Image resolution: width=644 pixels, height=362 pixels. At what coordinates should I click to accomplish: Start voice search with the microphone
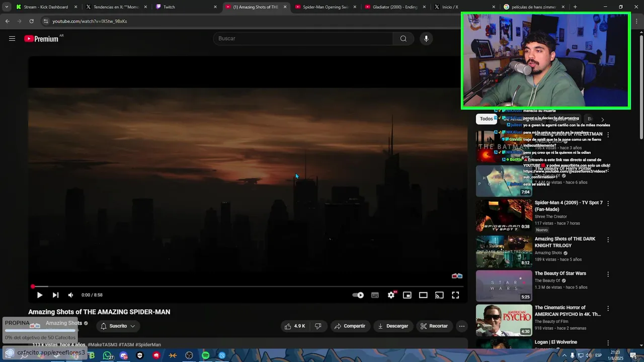click(426, 39)
